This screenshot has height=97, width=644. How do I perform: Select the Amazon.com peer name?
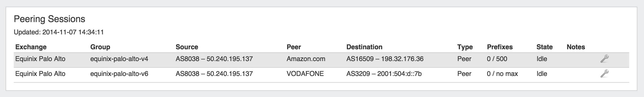click(306, 59)
